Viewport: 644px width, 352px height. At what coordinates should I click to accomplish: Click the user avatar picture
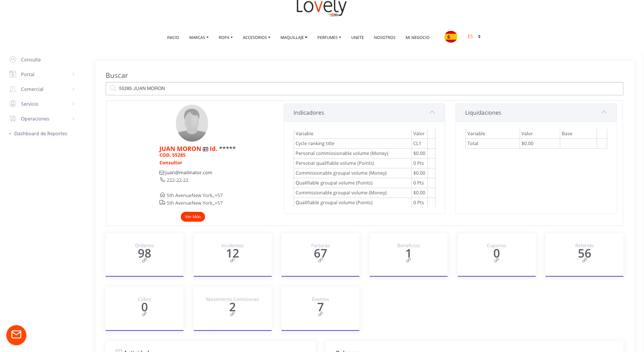pos(192,123)
